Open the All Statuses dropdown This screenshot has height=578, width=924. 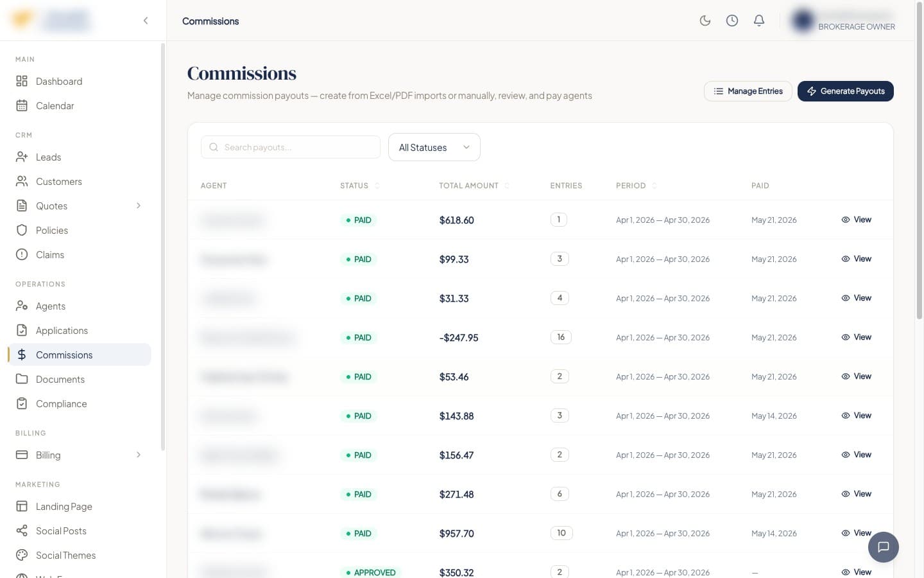[x=434, y=147]
